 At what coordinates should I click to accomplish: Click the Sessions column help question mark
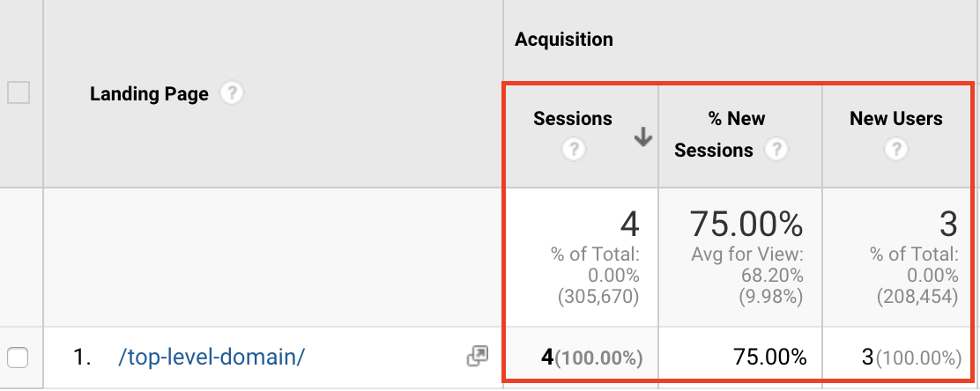click(x=573, y=150)
